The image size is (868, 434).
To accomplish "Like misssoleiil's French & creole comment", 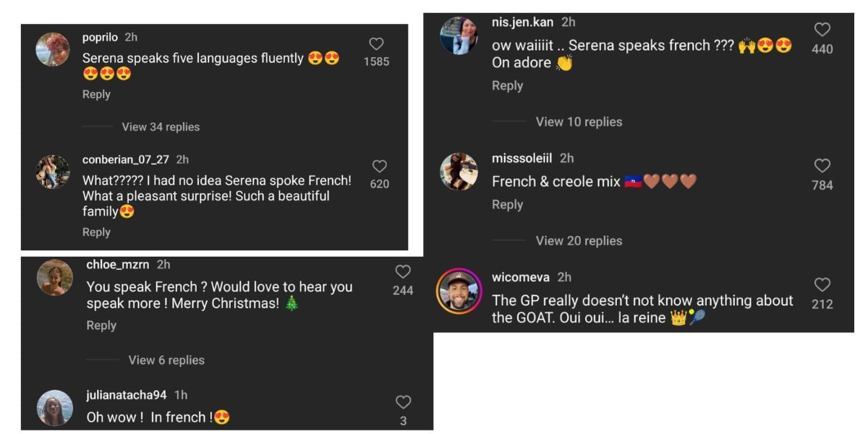I will (822, 166).
